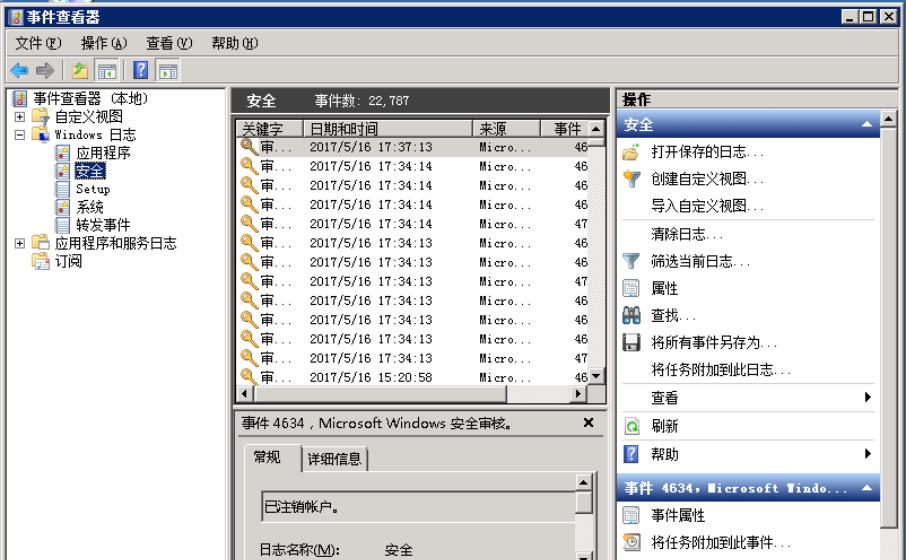
Task: Sort by the 关键字 column header
Action: 270,128
